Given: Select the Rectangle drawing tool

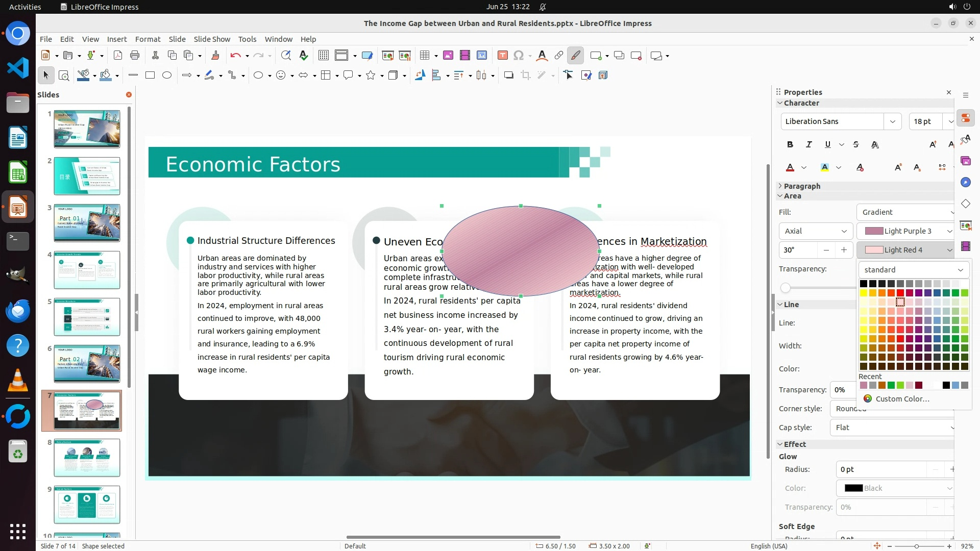Looking at the screenshot, I should tap(150, 76).
